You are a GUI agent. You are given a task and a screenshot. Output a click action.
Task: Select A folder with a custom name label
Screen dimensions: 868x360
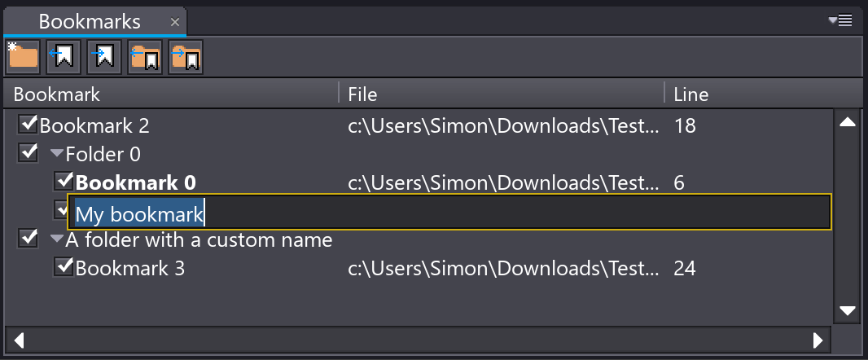coord(199,239)
